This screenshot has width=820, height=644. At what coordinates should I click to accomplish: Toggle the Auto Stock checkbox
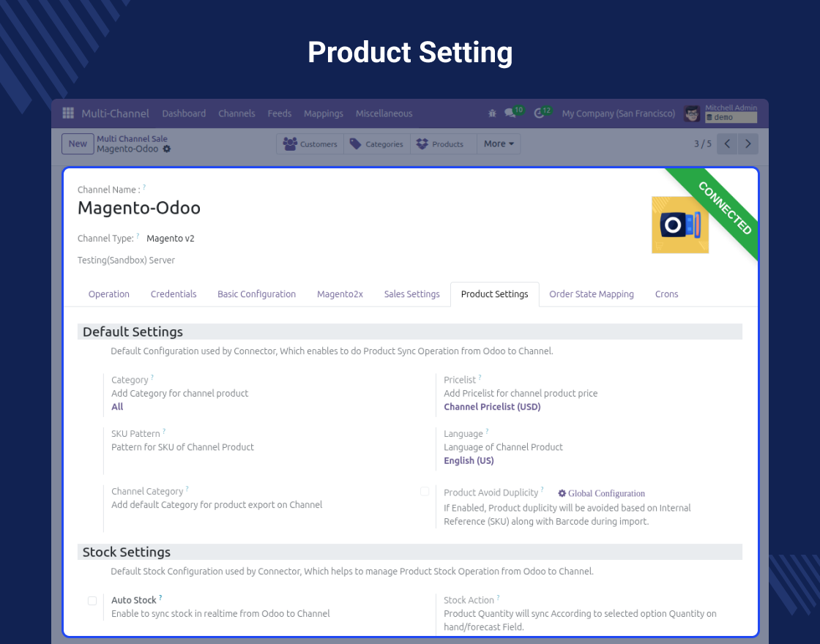(92, 601)
